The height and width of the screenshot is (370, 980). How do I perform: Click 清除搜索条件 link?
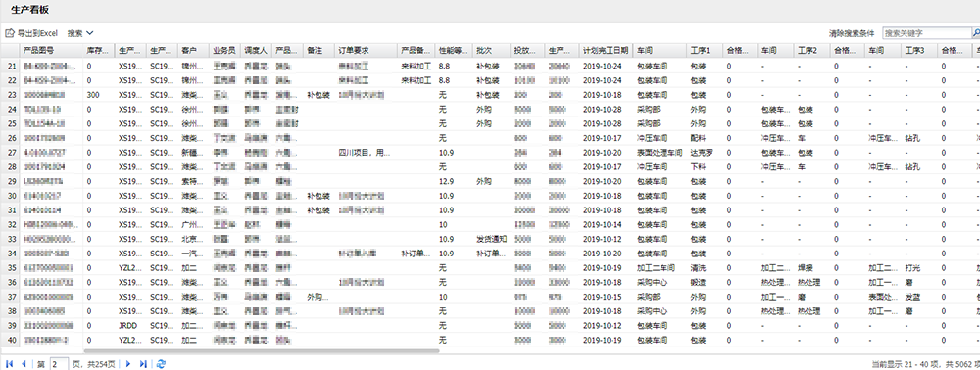(852, 33)
